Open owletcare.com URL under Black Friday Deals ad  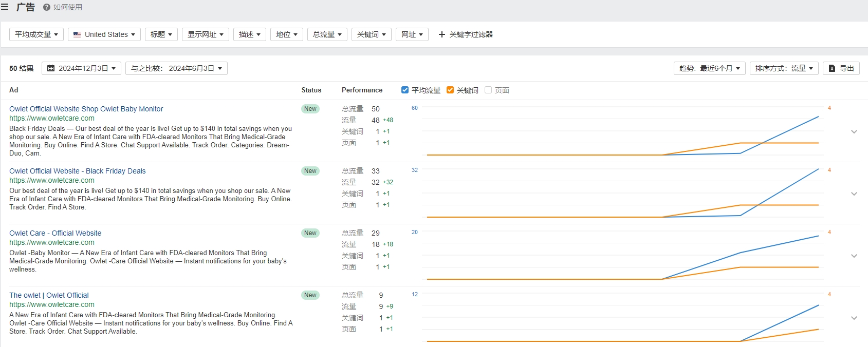coord(52,180)
